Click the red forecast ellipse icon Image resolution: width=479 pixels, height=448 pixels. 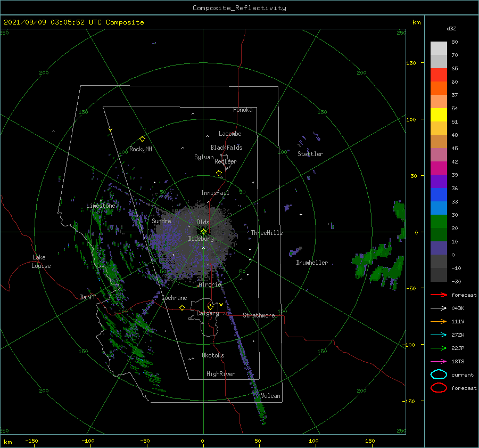pyautogui.click(x=439, y=388)
